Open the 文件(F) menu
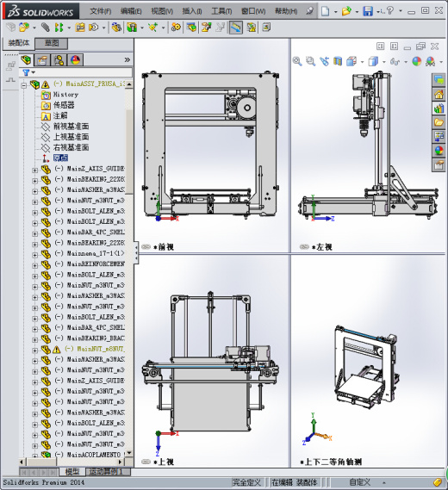The height and width of the screenshot is (490, 448). click(x=101, y=11)
